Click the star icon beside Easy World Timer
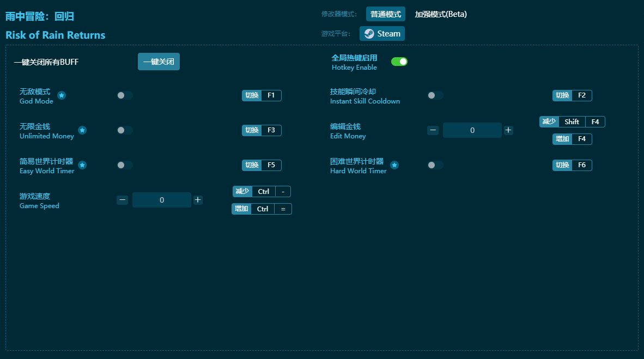The width and height of the screenshot is (644, 359). tap(82, 165)
